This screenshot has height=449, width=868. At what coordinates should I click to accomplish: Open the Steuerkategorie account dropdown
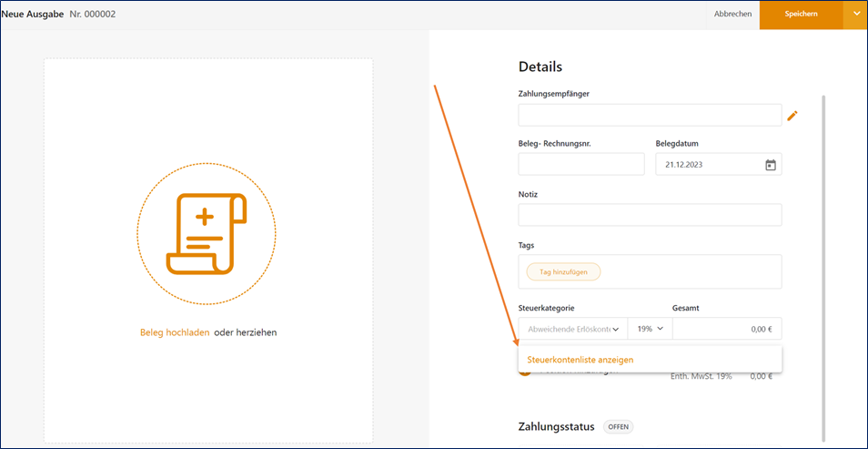(x=573, y=329)
